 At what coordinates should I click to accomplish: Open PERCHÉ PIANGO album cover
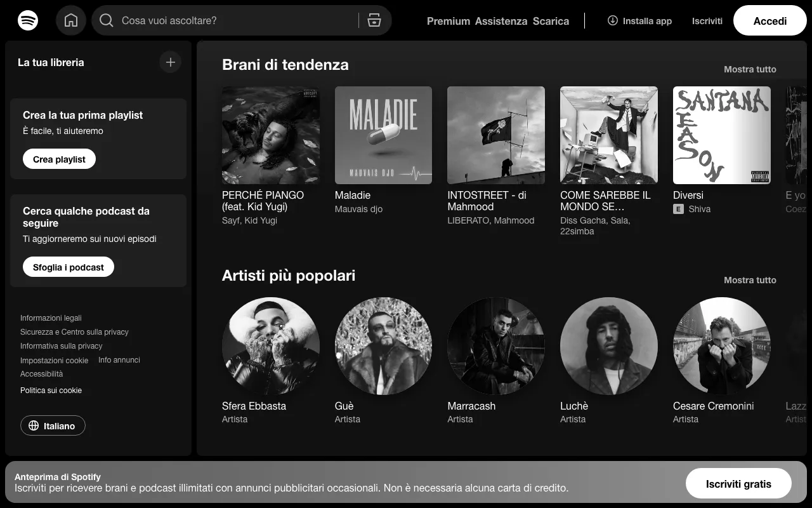pyautogui.click(x=271, y=135)
